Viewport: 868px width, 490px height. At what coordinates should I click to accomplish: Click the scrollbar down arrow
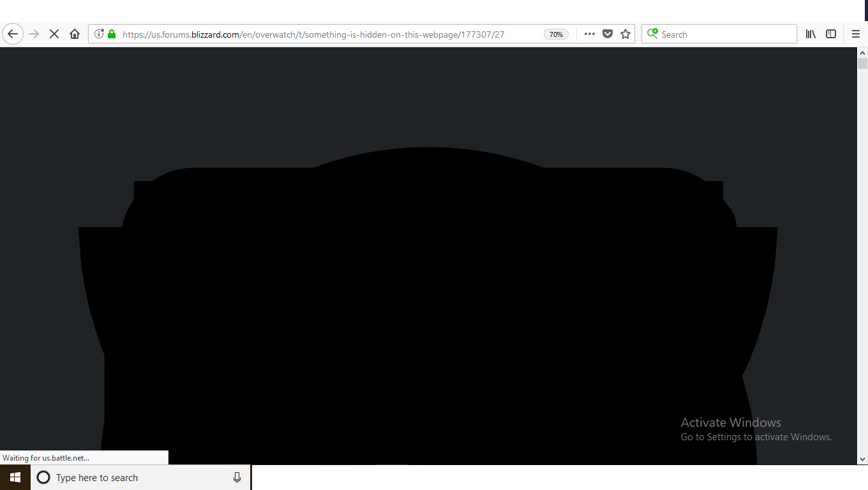(x=863, y=459)
